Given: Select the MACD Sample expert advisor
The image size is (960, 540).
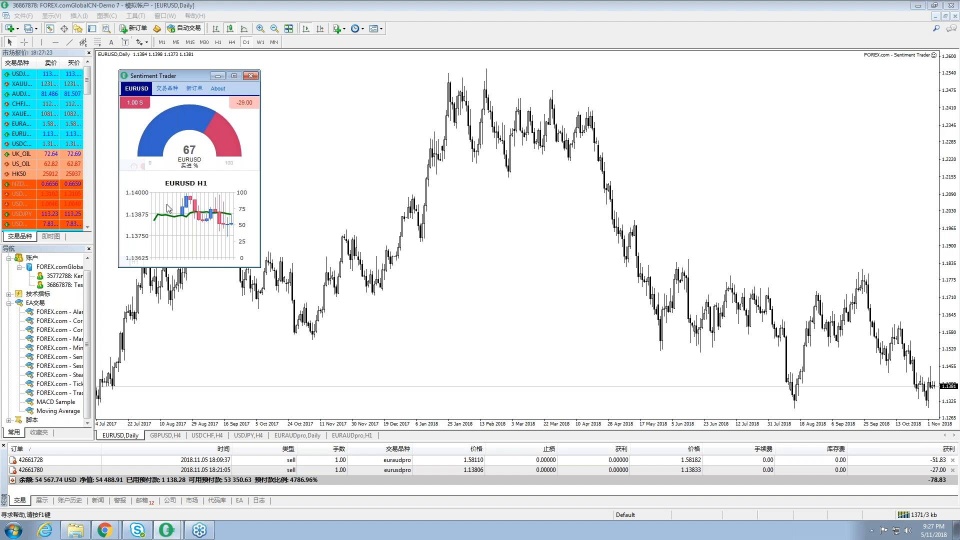Looking at the screenshot, I should point(56,401).
